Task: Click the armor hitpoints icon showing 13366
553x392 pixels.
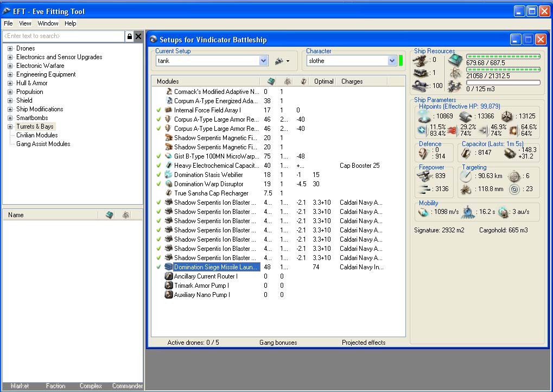Action: (466, 116)
